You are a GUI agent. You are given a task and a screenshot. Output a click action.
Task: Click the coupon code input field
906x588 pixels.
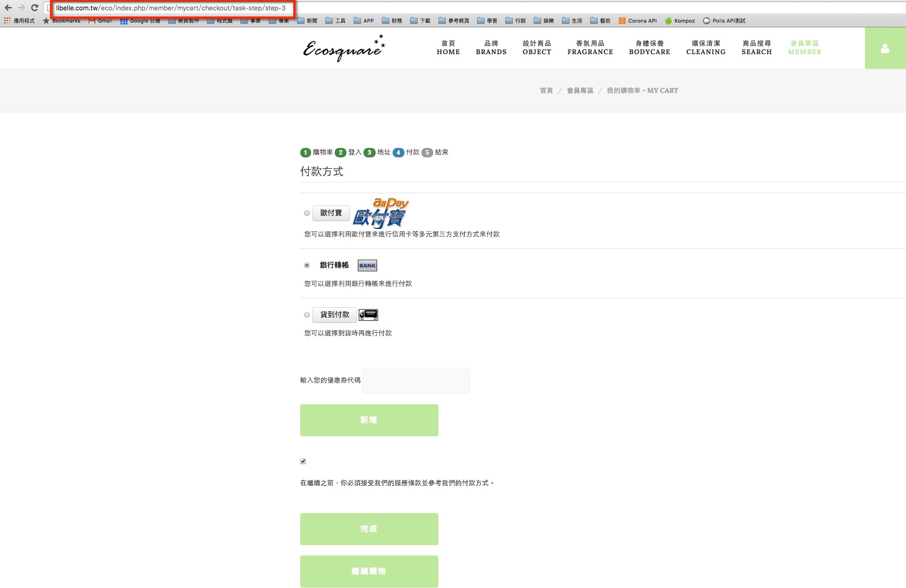coord(415,381)
